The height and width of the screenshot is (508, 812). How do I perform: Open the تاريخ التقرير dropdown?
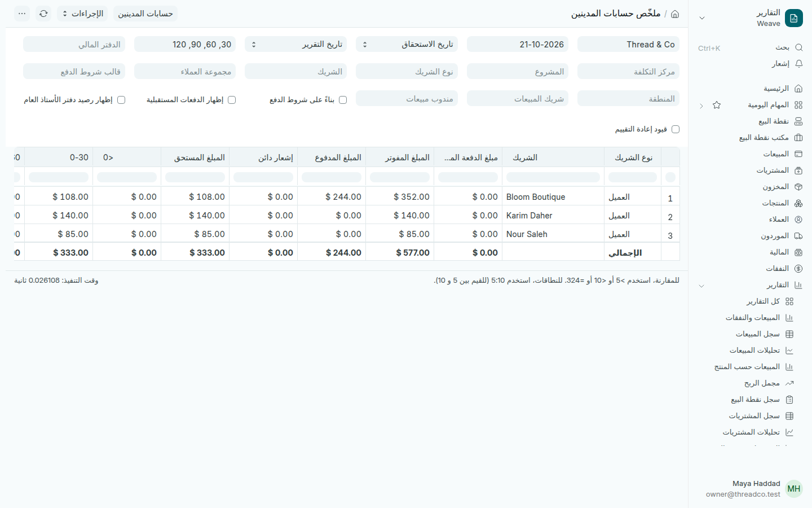295,44
